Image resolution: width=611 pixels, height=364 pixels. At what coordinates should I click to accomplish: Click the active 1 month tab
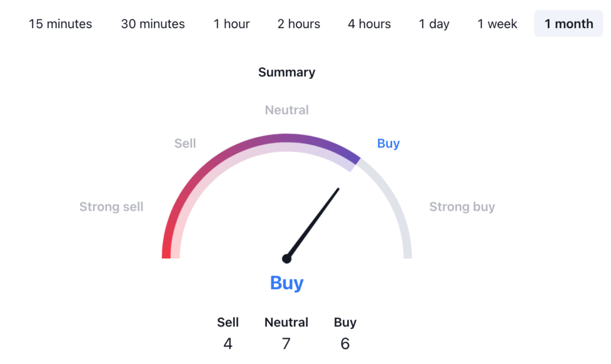click(x=569, y=24)
